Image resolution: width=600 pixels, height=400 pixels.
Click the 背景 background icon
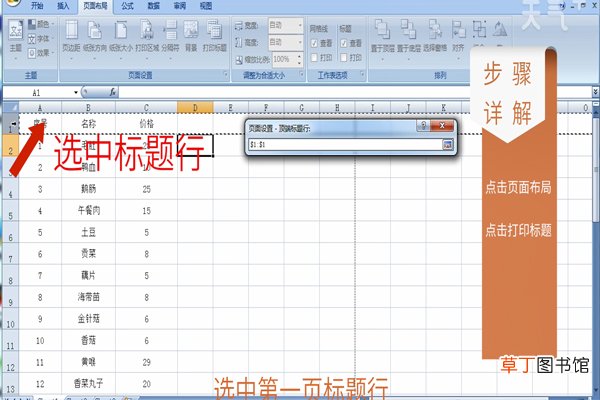(x=191, y=31)
